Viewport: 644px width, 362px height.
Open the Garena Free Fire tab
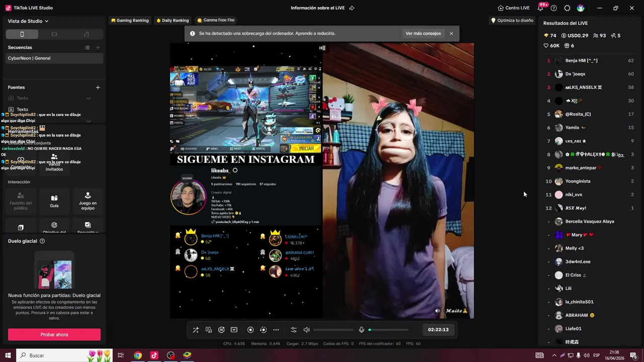tap(216, 20)
